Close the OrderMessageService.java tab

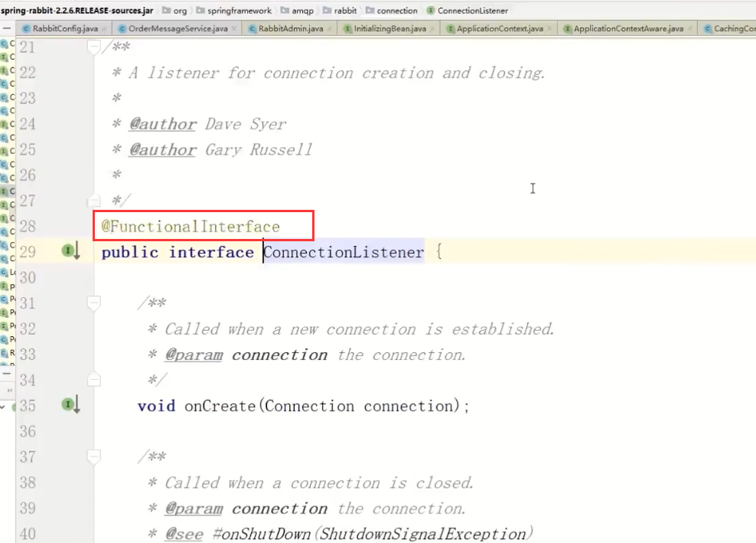[234, 28]
